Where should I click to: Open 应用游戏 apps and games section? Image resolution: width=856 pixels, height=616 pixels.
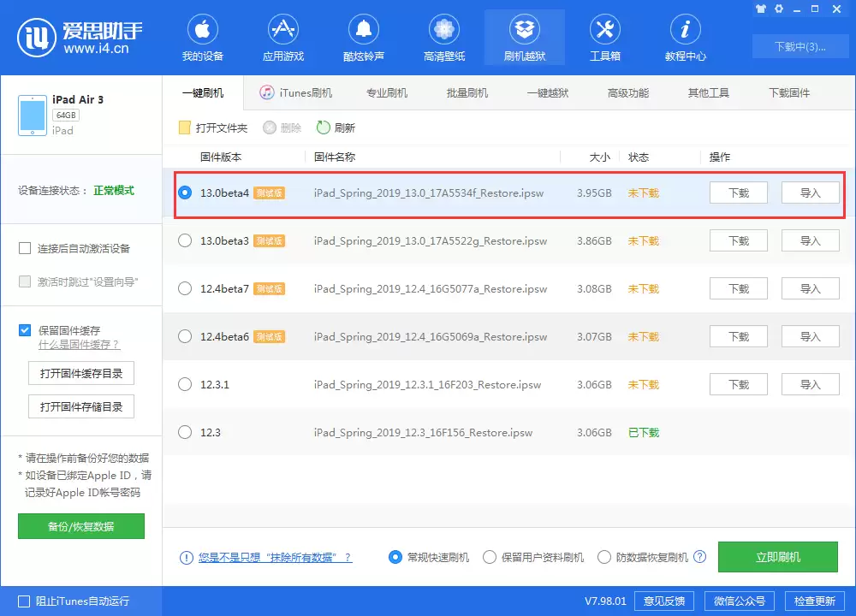pyautogui.click(x=282, y=38)
